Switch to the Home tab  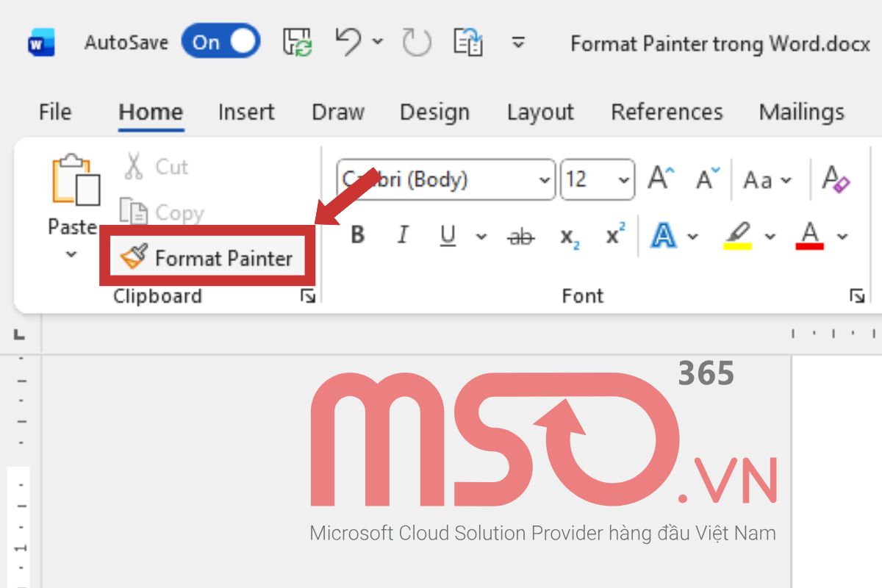pos(151,112)
